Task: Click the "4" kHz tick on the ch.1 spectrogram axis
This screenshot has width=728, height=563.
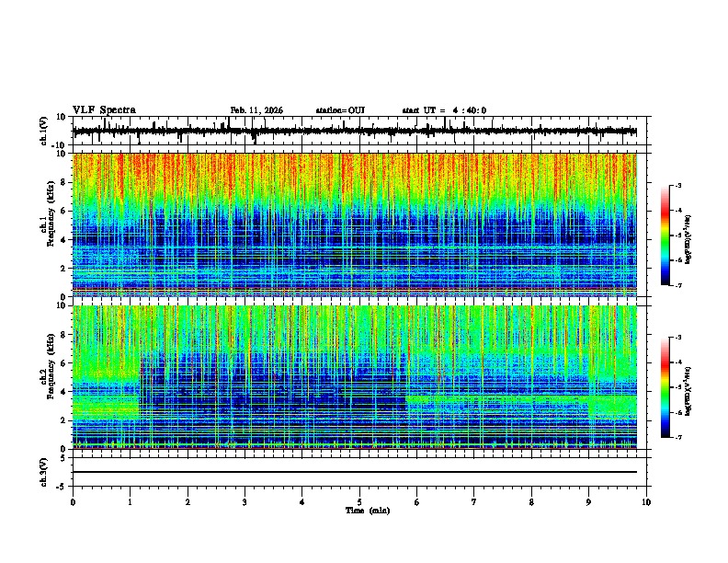Action: tap(64, 240)
